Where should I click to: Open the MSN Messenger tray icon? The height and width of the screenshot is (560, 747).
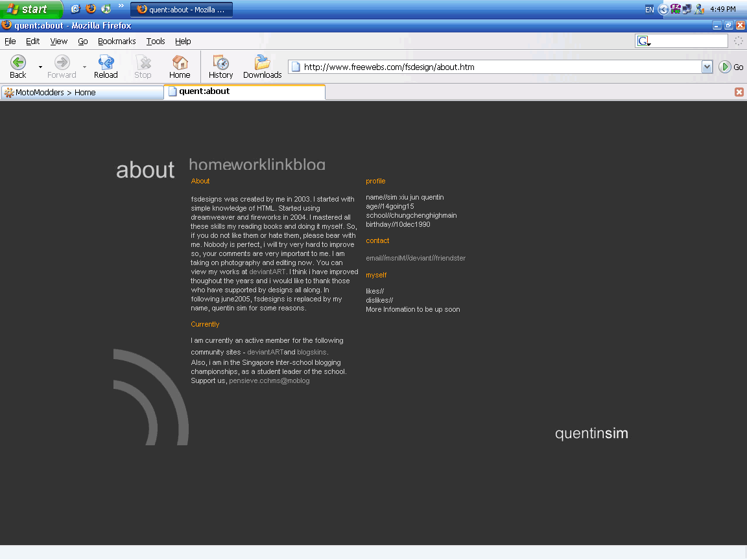(x=699, y=9)
